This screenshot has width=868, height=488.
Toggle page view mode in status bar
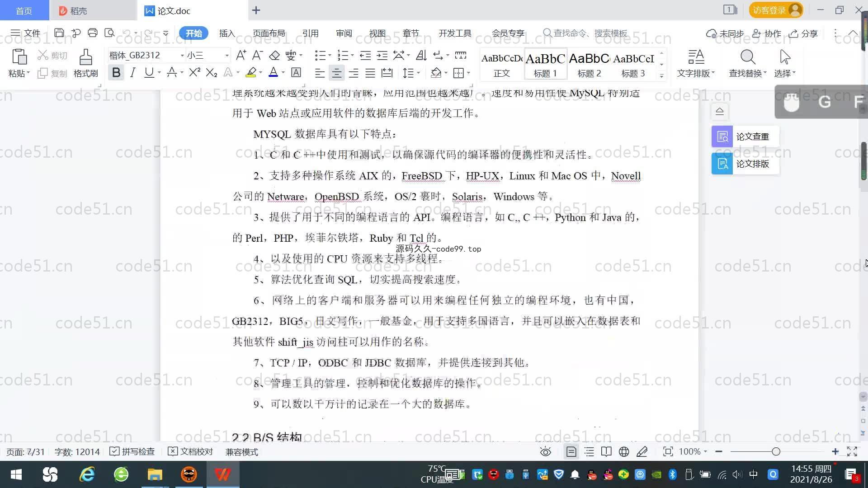(571, 451)
